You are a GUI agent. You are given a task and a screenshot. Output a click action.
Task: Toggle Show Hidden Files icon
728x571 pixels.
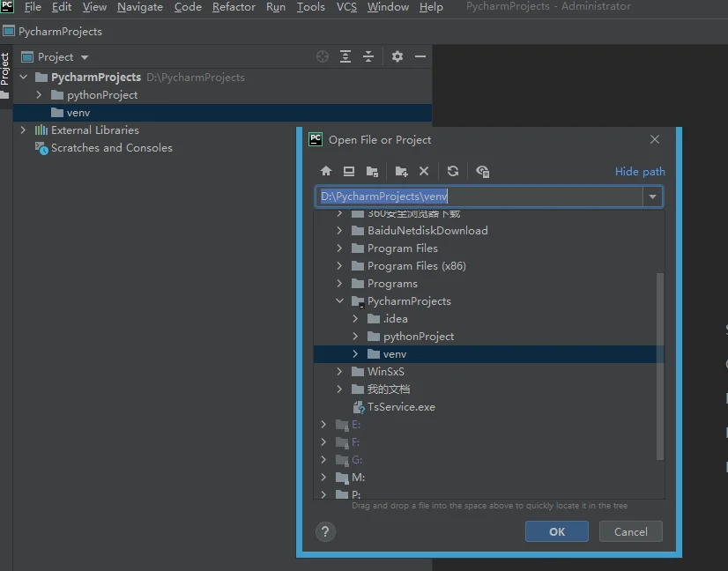click(x=482, y=171)
